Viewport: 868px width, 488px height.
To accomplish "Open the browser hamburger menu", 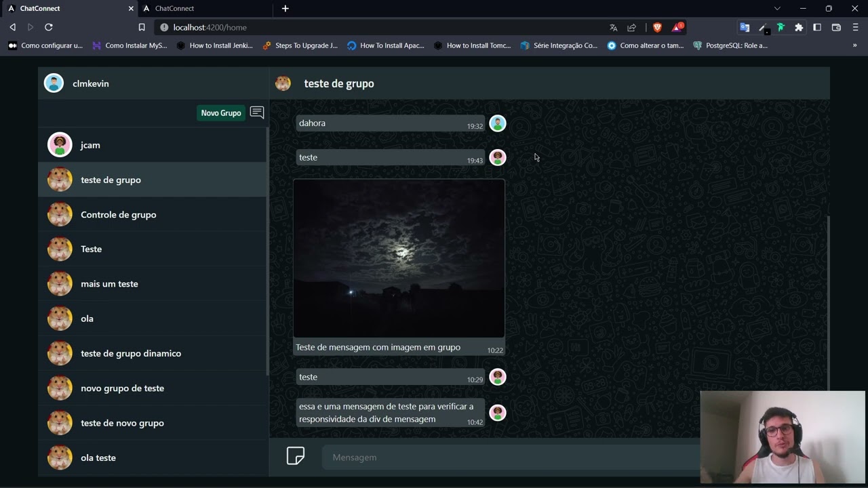I will [x=855, y=27].
